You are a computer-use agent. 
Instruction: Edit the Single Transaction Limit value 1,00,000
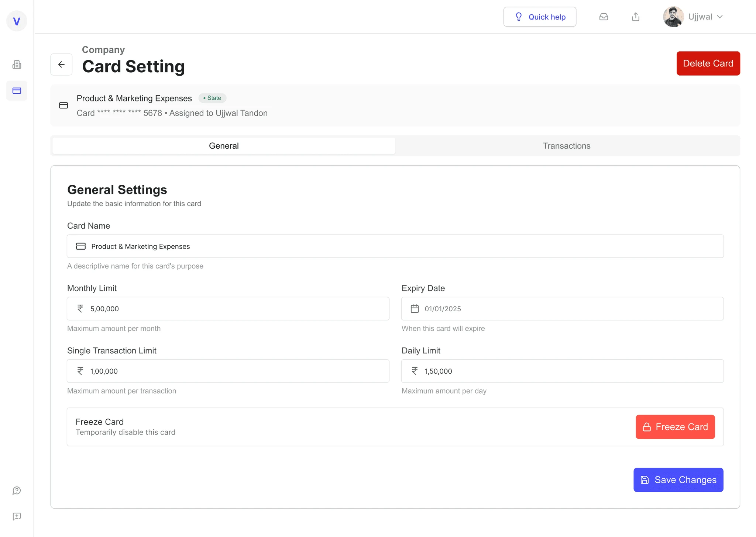pos(228,371)
